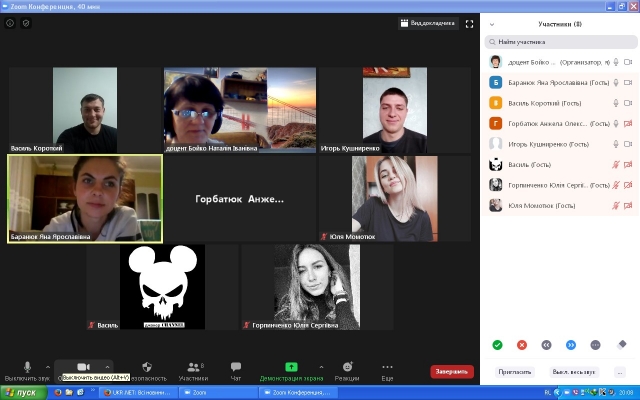This screenshot has width=640, height=400.
Task: Click Выкл. весь звук mute all button
Action: click(x=574, y=372)
